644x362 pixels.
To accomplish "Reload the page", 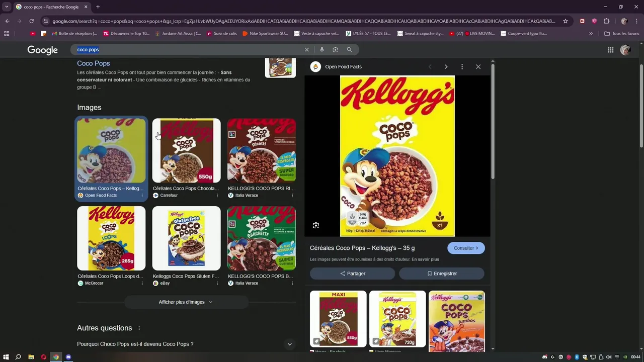I will click(x=31, y=21).
